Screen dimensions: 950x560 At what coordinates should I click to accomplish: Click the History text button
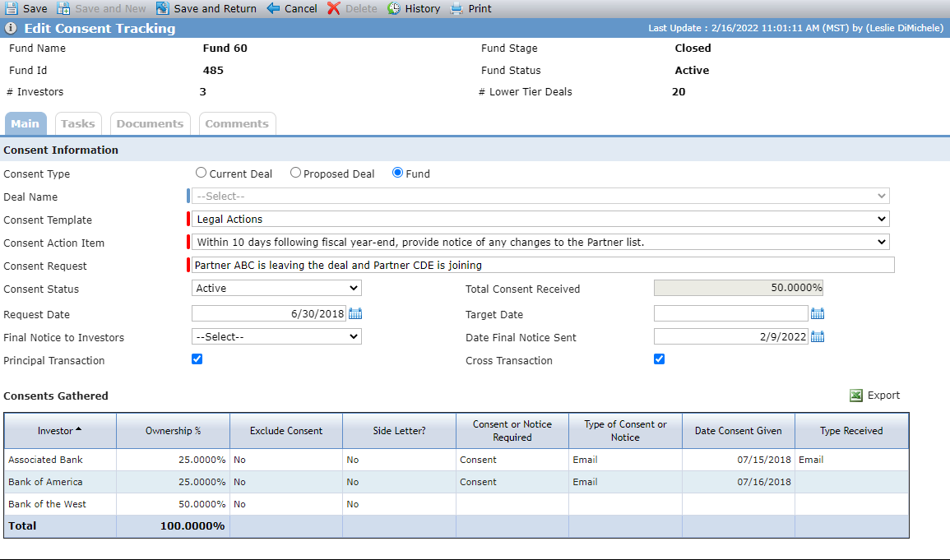tap(422, 8)
